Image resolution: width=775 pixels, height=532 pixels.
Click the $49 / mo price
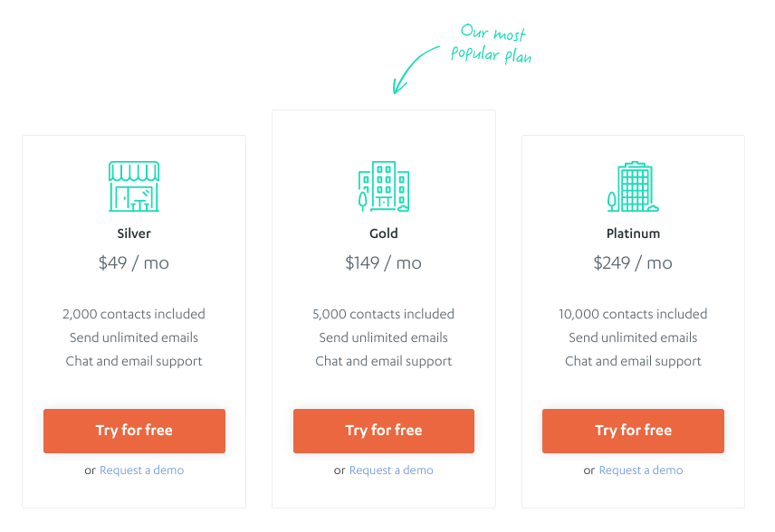point(134,262)
